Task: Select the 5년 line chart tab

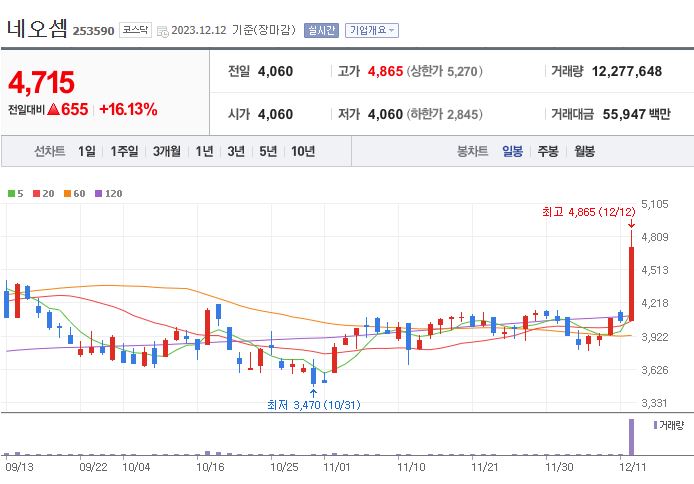Action: point(268,151)
